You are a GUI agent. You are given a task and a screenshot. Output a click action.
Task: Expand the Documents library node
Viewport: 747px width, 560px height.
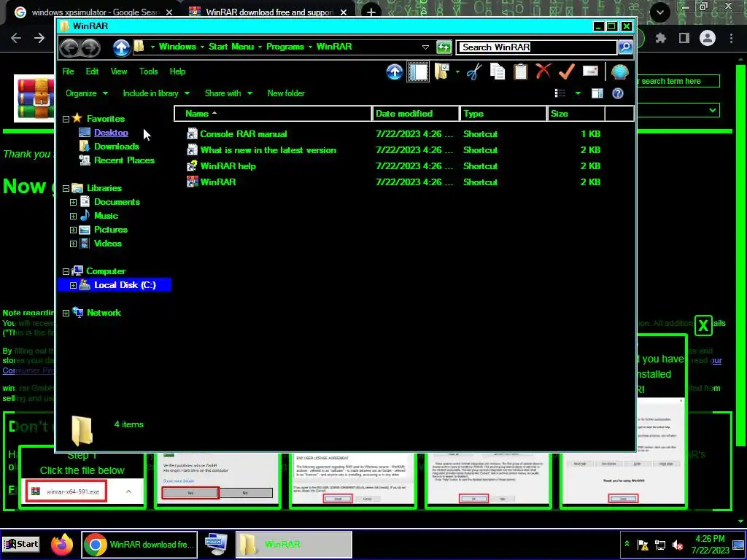[74, 203]
